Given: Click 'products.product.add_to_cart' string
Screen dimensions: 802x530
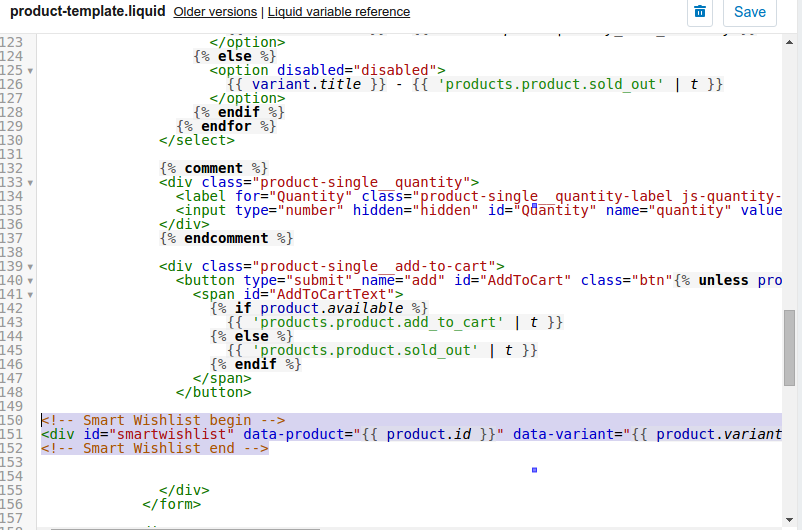Looking at the screenshot, I should pos(378,322).
